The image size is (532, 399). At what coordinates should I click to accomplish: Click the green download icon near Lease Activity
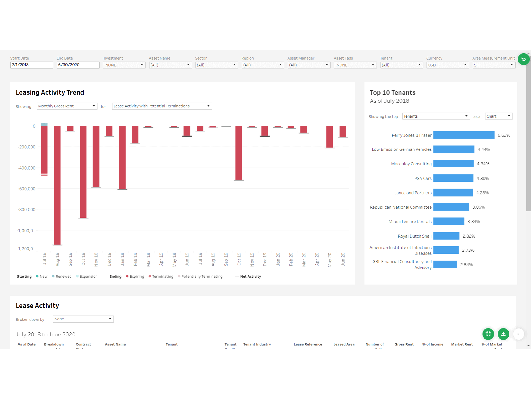coord(503,334)
